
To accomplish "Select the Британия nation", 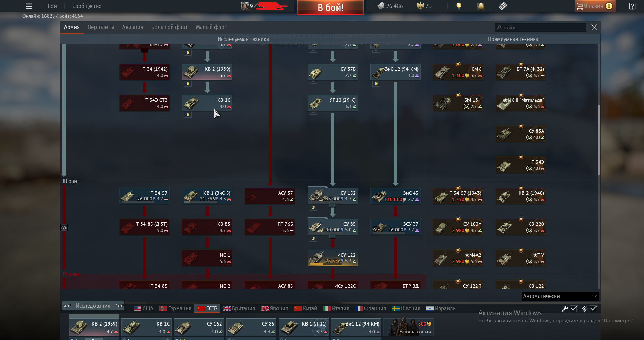I will (x=239, y=309).
